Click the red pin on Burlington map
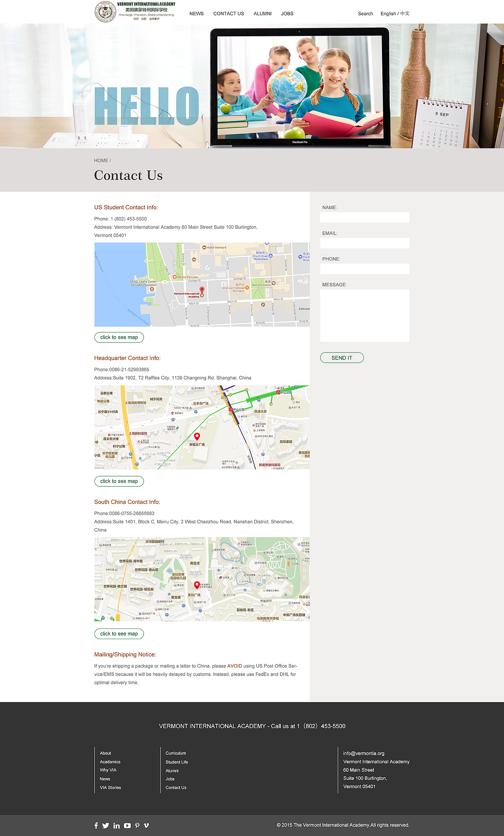 [x=202, y=291]
